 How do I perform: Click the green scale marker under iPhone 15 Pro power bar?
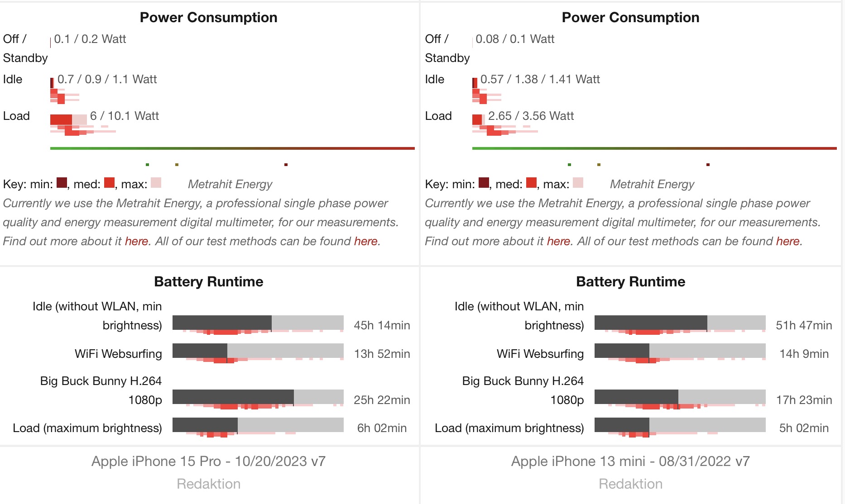click(147, 165)
